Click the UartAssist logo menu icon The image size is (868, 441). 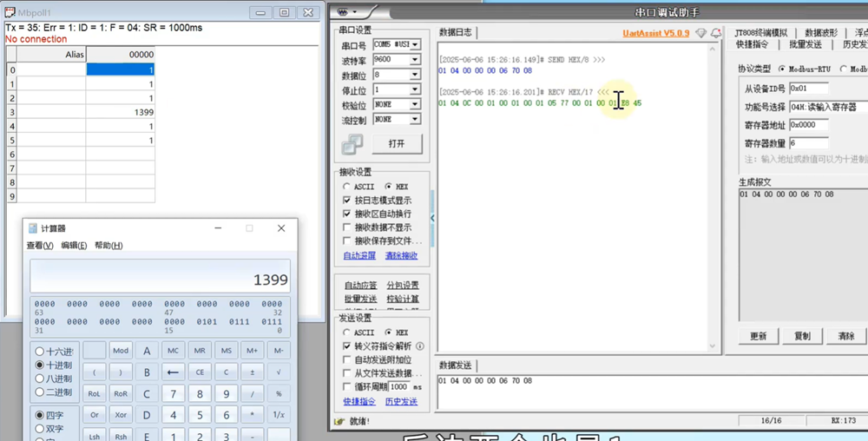(x=345, y=12)
